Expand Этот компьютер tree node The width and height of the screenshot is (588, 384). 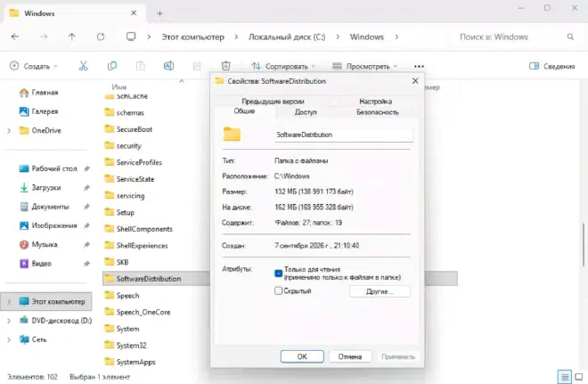point(9,301)
